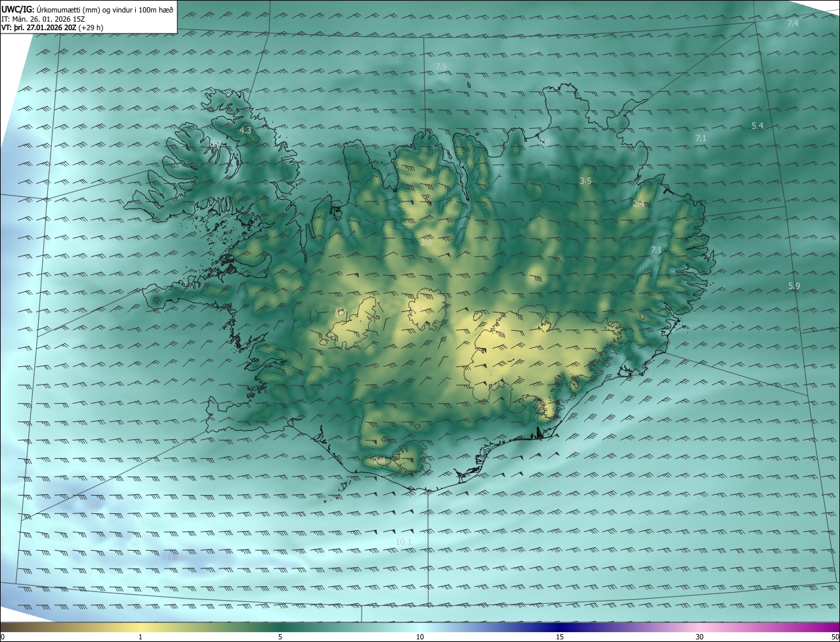Click the 10 tick label on the color scale
Image resolution: width=840 pixels, height=642 pixels.
pyautogui.click(x=420, y=637)
